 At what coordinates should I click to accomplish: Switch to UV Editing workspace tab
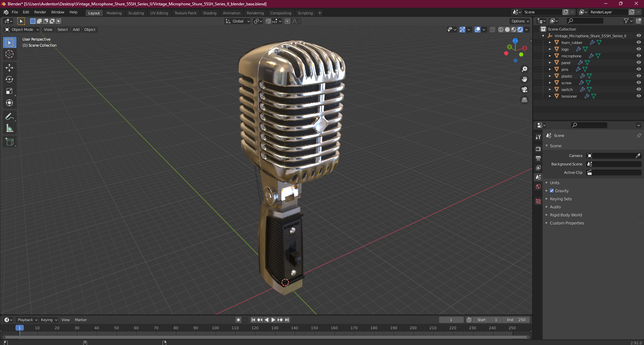click(x=159, y=13)
